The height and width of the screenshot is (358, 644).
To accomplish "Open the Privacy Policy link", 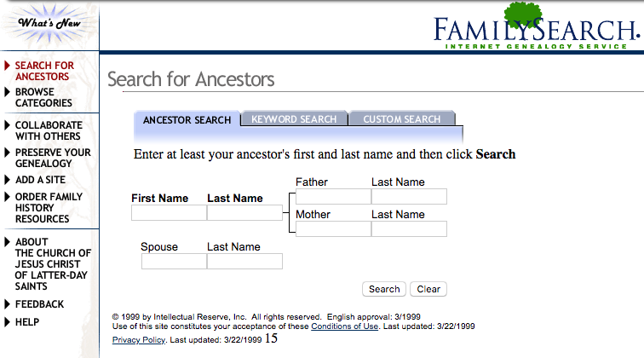I will coord(139,340).
